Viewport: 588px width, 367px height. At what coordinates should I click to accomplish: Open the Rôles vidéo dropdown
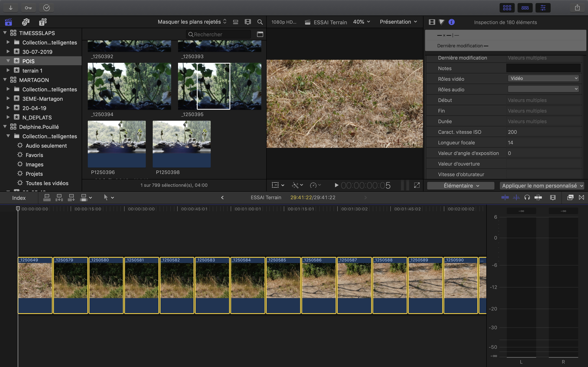coord(543,78)
